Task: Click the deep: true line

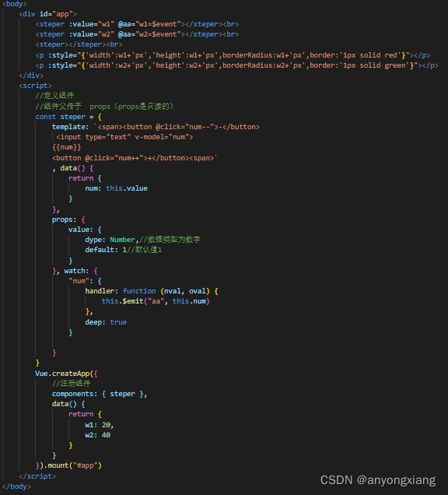Action: (x=106, y=322)
